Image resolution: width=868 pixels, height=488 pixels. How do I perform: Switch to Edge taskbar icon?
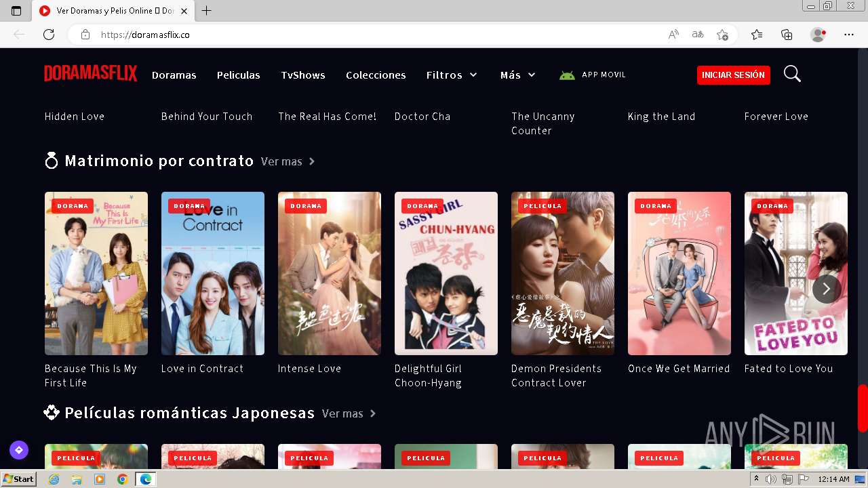[145, 479]
